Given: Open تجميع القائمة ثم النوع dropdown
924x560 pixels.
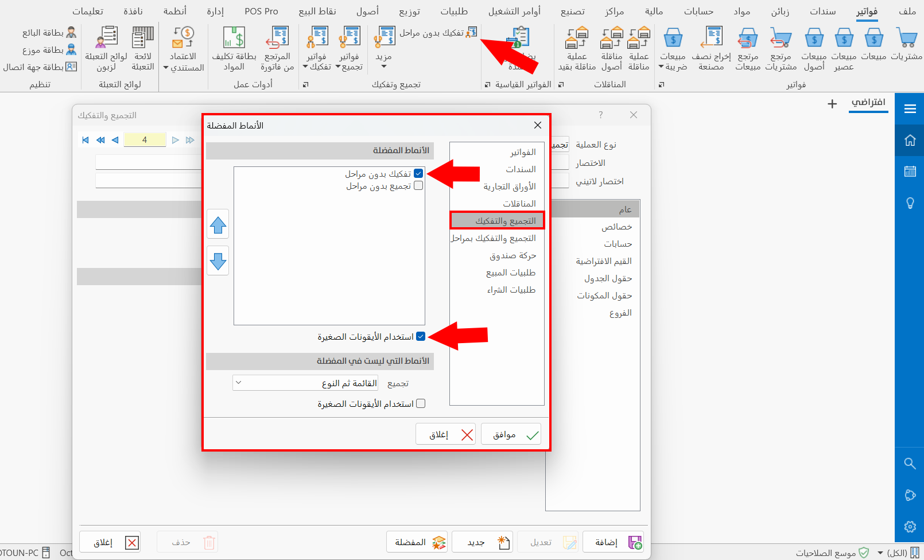Looking at the screenshot, I should click(x=305, y=383).
